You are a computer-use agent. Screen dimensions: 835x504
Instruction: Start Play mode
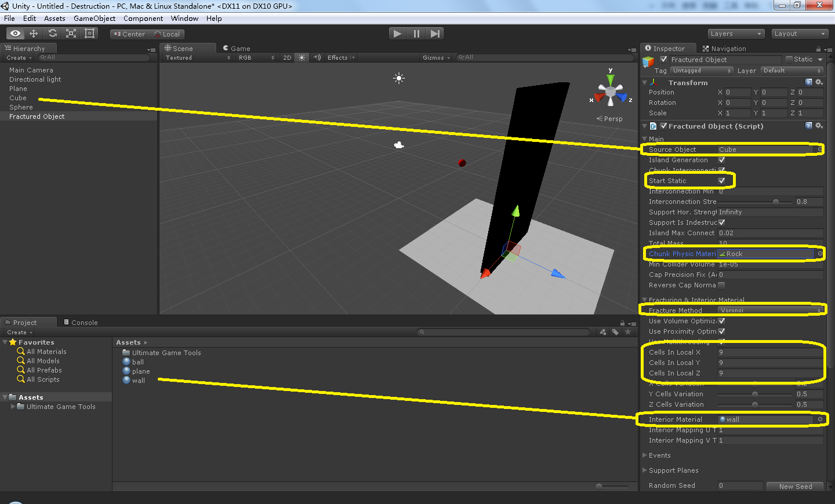tap(397, 34)
